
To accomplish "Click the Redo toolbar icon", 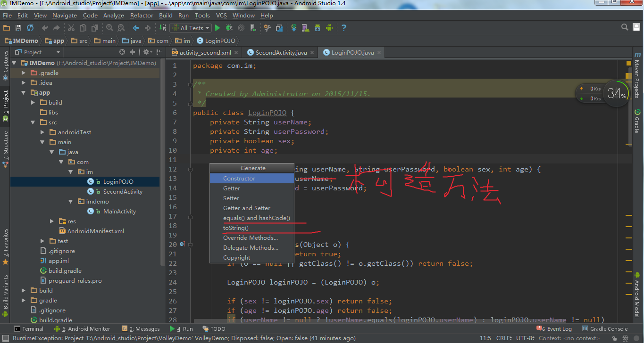I will click(57, 28).
